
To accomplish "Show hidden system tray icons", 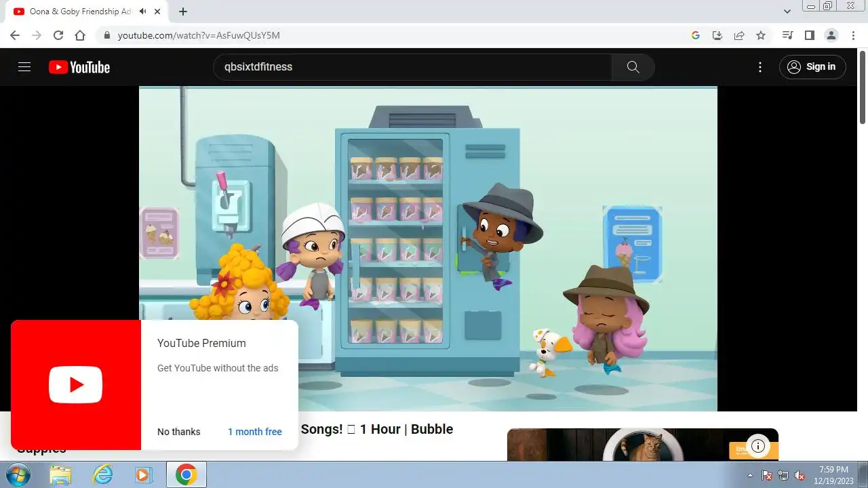I will (750, 475).
